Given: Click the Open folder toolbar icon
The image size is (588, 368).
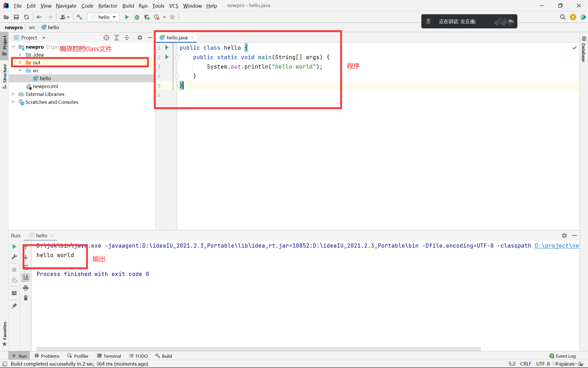Looking at the screenshot, I should (6, 17).
